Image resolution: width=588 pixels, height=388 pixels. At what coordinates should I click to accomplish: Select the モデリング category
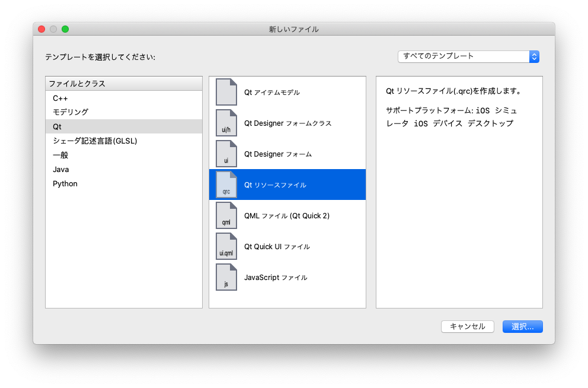coord(124,112)
